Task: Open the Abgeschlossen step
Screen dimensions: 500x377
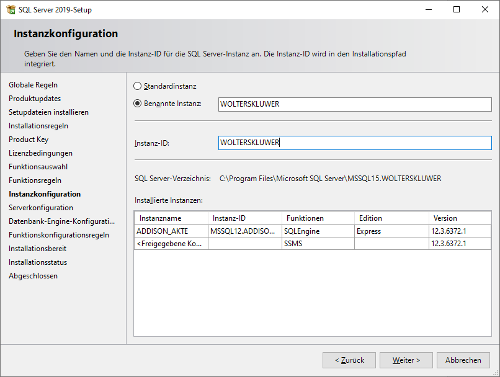Action: (x=33, y=276)
